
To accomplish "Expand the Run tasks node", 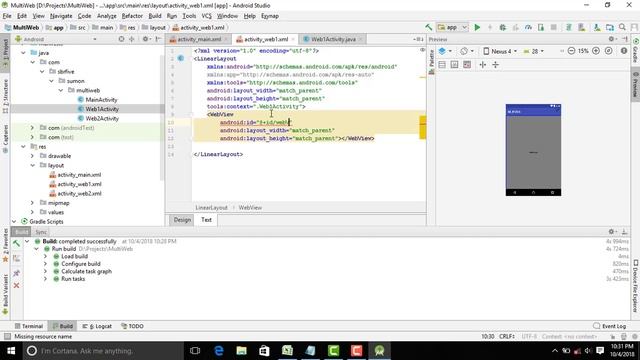I will [x=45, y=279].
